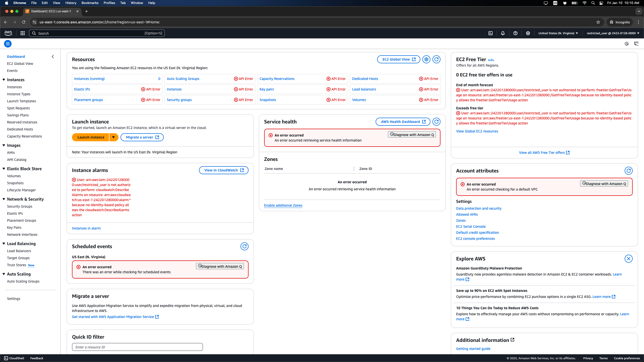Click the browser address bar URL

pos(100,22)
